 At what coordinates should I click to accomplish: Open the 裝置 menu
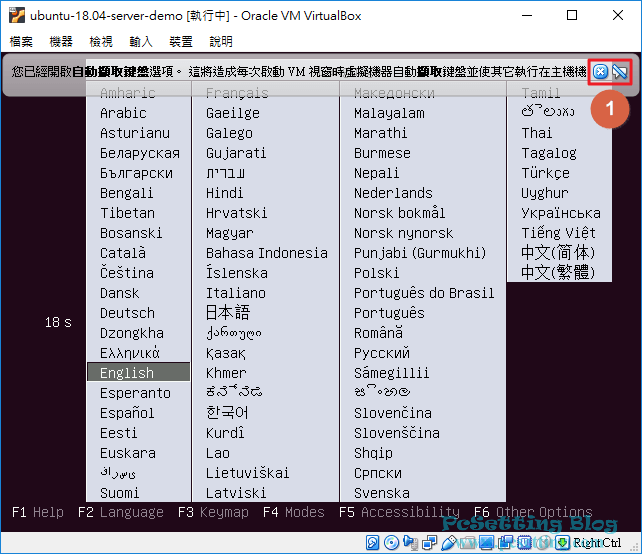[181, 42]
